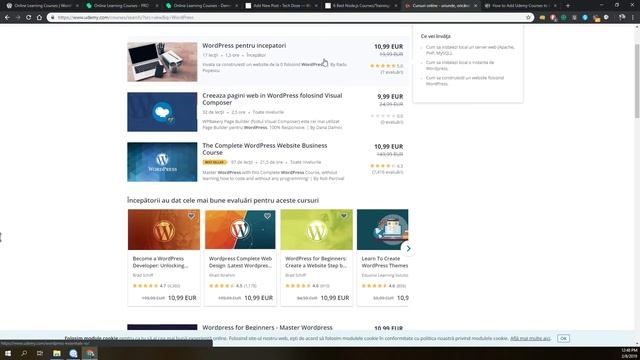Click WordPress for Beginners: Create a Website title
Viewport: 640px width, 360px height.
coord(316,262)
